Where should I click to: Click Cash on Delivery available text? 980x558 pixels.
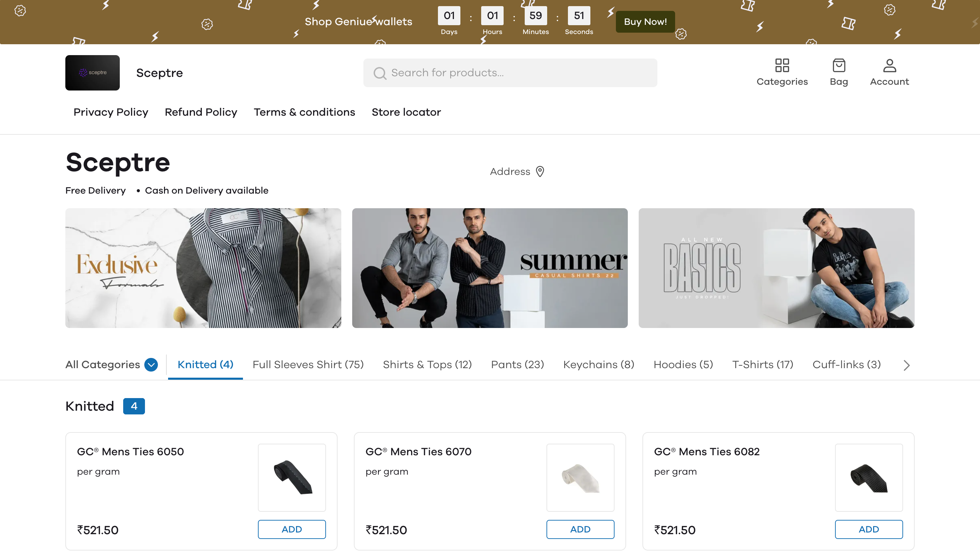click(207, 191)
